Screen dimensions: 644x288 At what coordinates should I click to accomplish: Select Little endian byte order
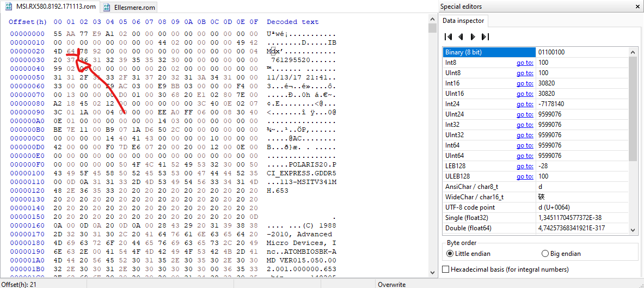point(468,254)
